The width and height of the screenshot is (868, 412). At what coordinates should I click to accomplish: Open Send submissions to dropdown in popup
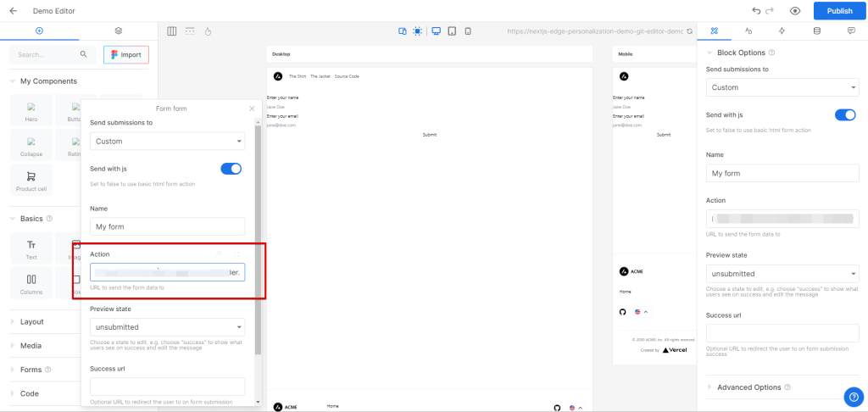(167, 142)
